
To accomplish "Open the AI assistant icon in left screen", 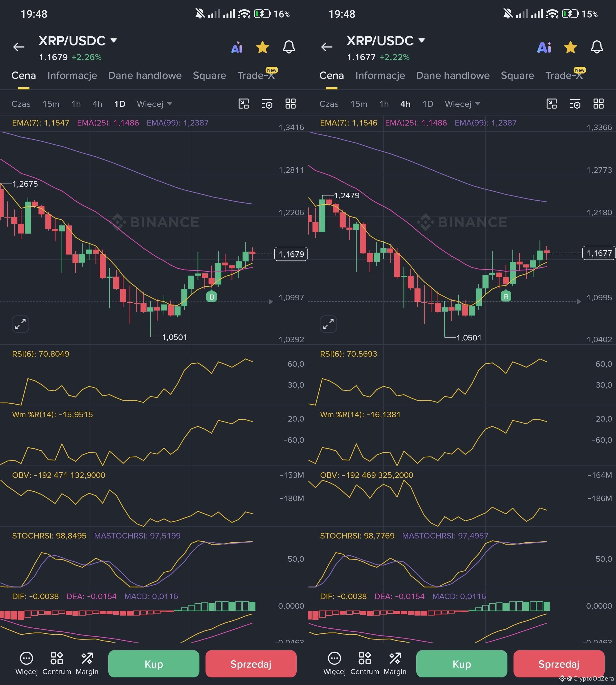I will pyautogui.click(x=237, y=47).
